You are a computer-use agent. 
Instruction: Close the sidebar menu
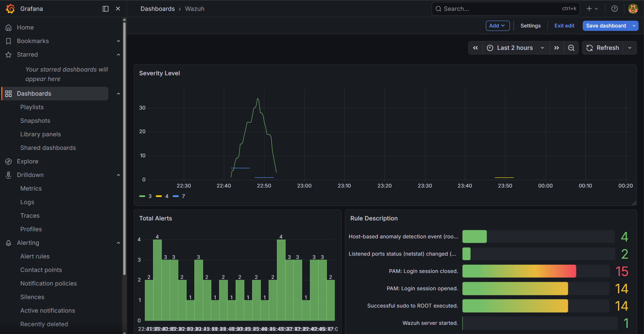pyautogui.click(x=118, y=9)
